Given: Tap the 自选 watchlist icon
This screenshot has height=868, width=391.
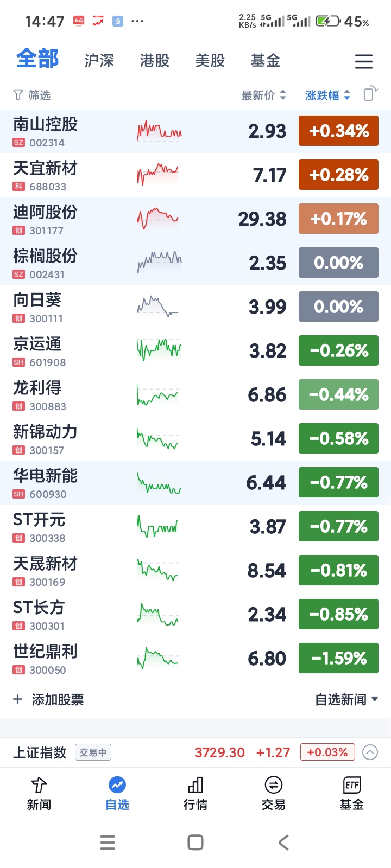Looking at the screenshot, I should [117, 785].
